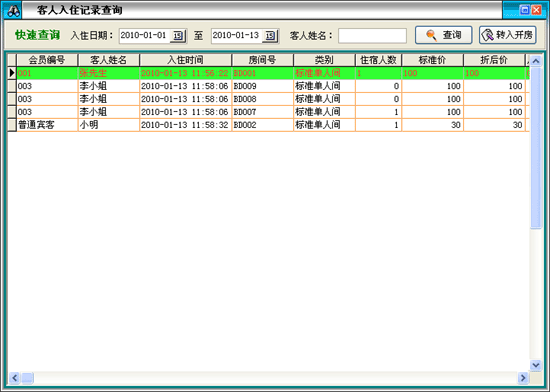Screen dimensions: 550x392
Task: Click the 标准价 column header
Action: [432, 60]
